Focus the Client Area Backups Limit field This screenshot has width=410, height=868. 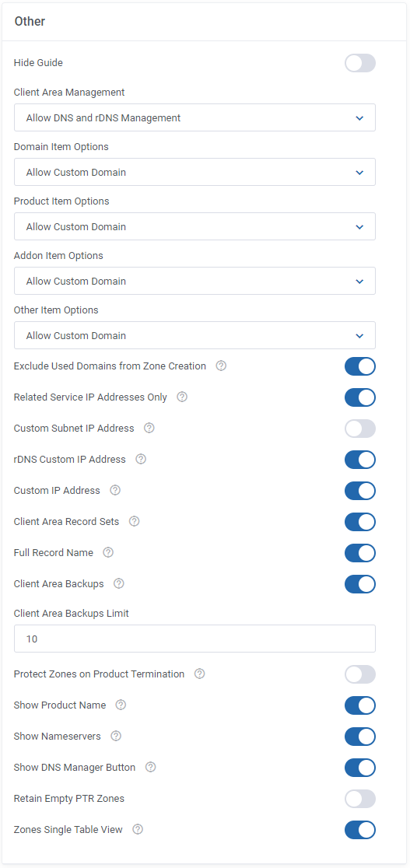[x=194, y=639]
